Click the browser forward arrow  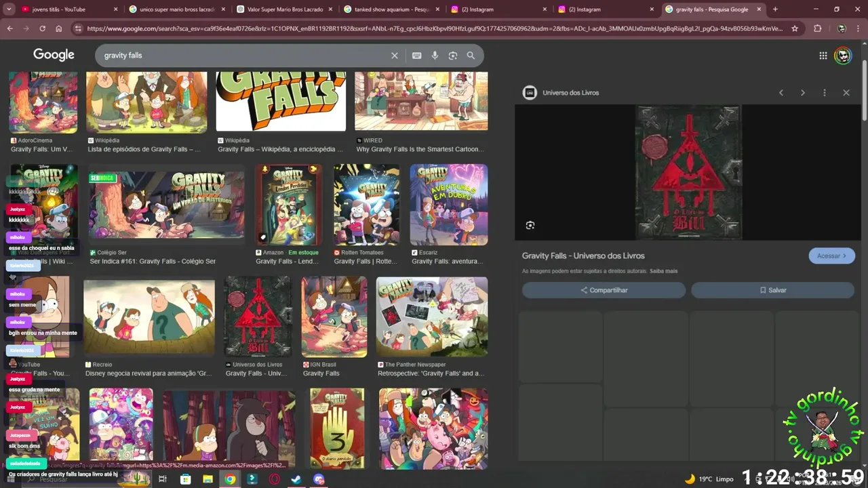(x=26, y=28)
